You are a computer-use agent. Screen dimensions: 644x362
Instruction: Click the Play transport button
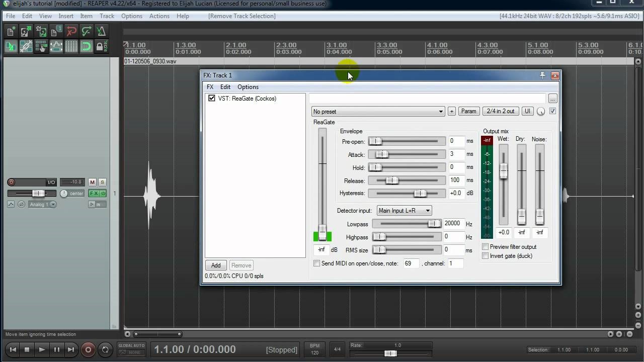click(x=42, y=349)
